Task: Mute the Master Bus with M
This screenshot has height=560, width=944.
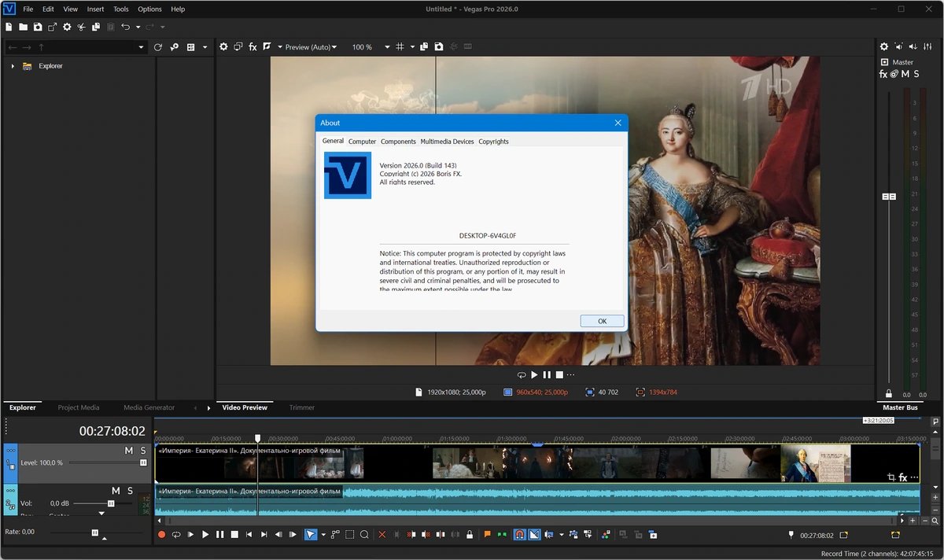Action: pos(905,74)
